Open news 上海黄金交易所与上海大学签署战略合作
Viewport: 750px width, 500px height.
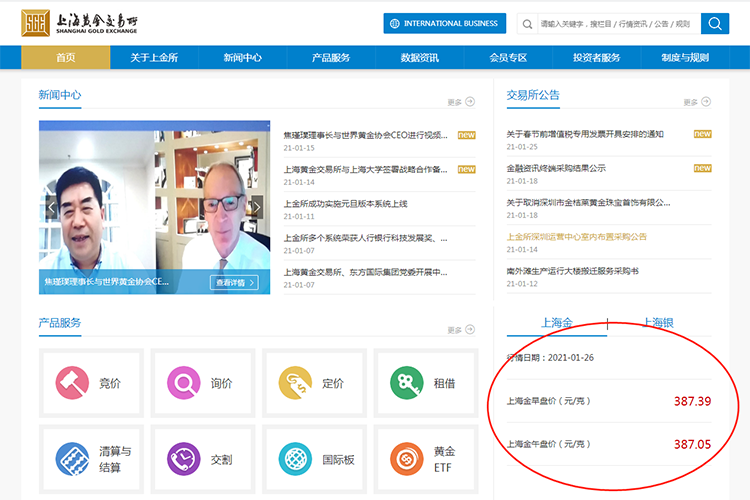click(x=365, y=169)
